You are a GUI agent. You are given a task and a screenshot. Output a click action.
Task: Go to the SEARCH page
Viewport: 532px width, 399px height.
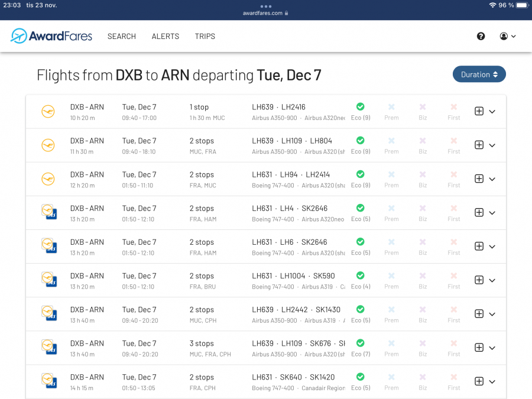[122, 36]
